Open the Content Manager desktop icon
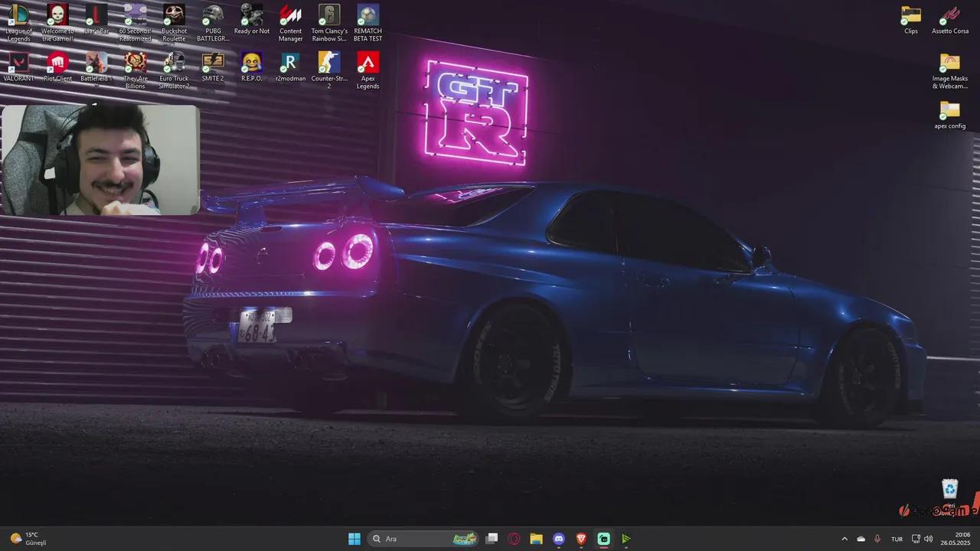This screenshot has height=551, width=980. coord(290,23)
